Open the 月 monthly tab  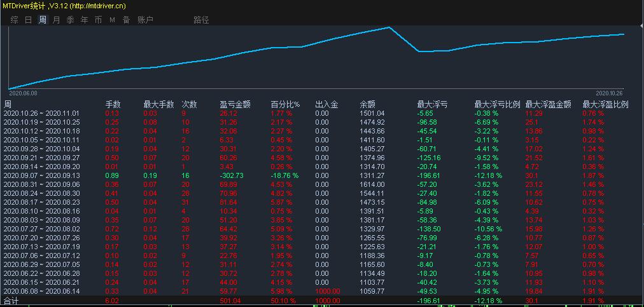(x=56, y=20)
